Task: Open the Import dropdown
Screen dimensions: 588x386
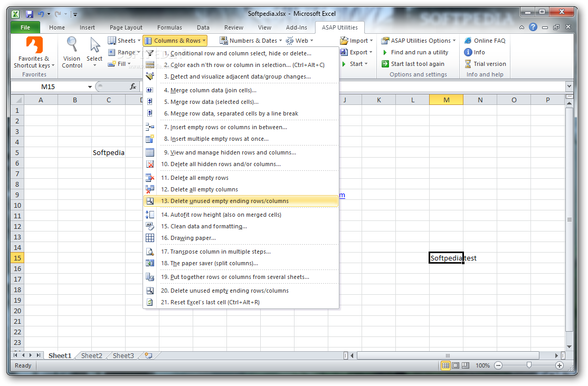Action: 356,41
